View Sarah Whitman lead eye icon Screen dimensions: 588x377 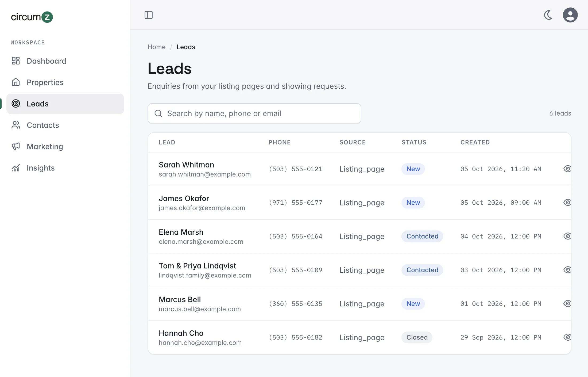tap(567, 169)
